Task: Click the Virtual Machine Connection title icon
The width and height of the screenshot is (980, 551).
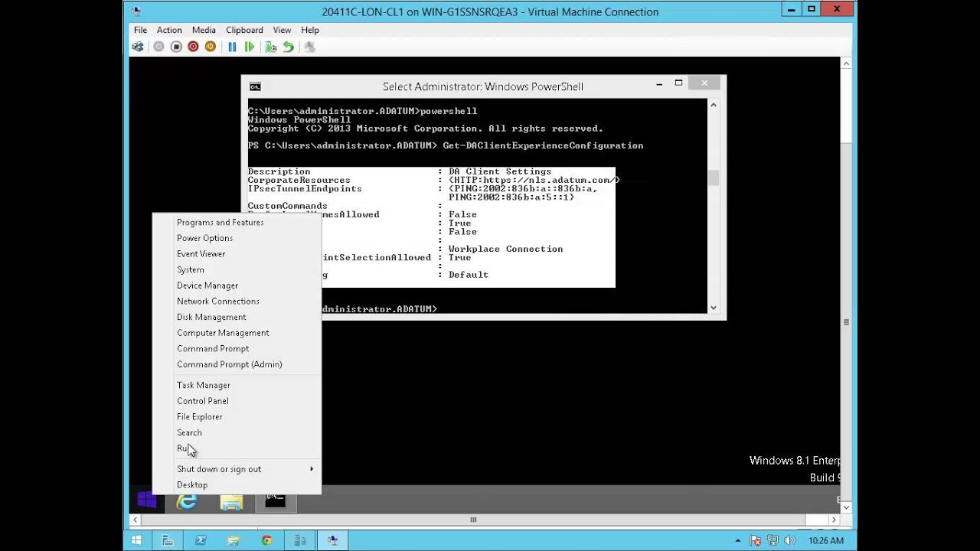Action: [x=136, y=11]
